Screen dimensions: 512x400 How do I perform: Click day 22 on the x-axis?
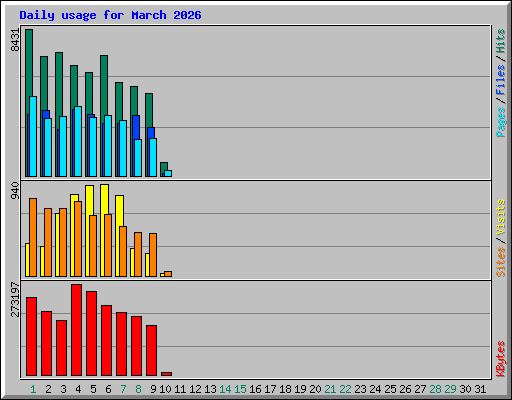[345, 389]
